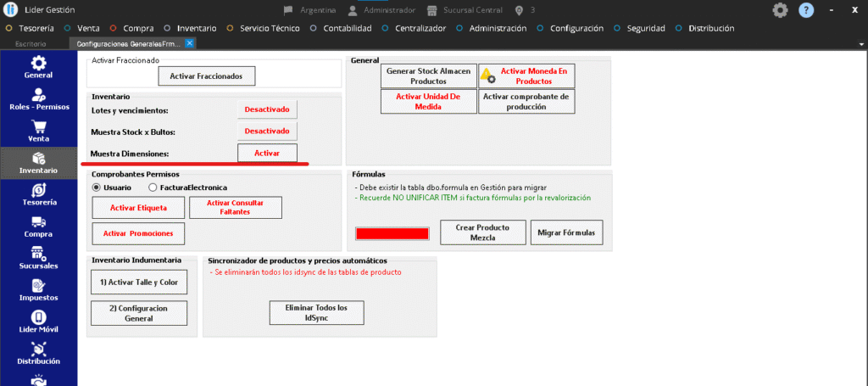Screen dimensions: 868x386
Task: Close the Configuraciones Generales tab
Action: tap(190, 42)
